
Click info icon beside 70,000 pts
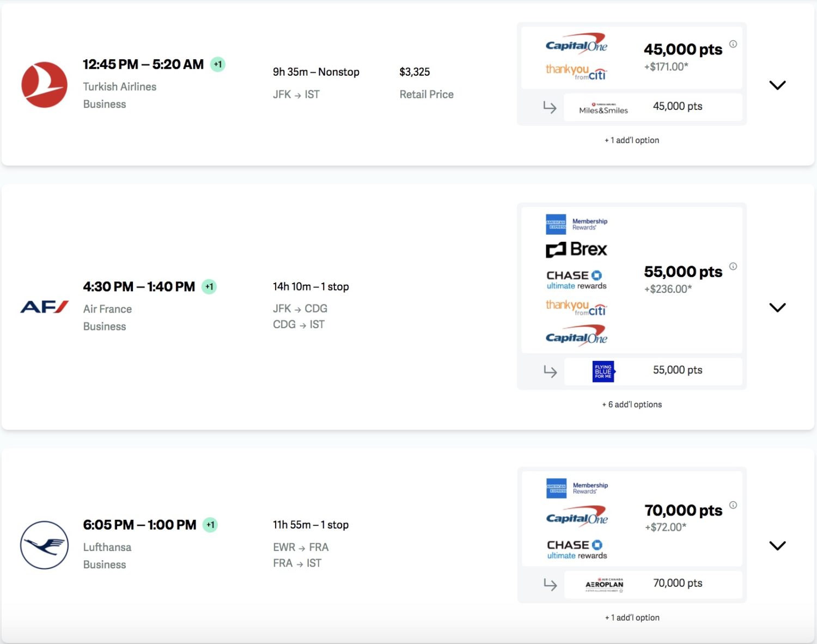point(733,505)
